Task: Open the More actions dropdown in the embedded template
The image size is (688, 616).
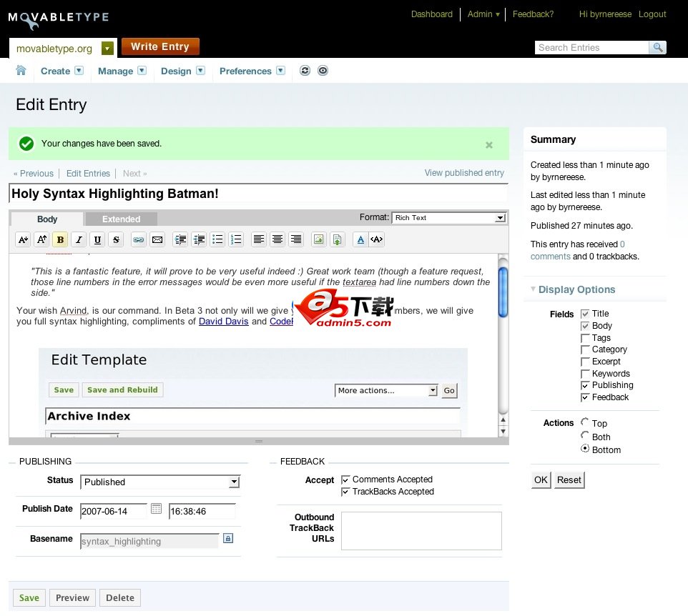Action: click(386, 390)
